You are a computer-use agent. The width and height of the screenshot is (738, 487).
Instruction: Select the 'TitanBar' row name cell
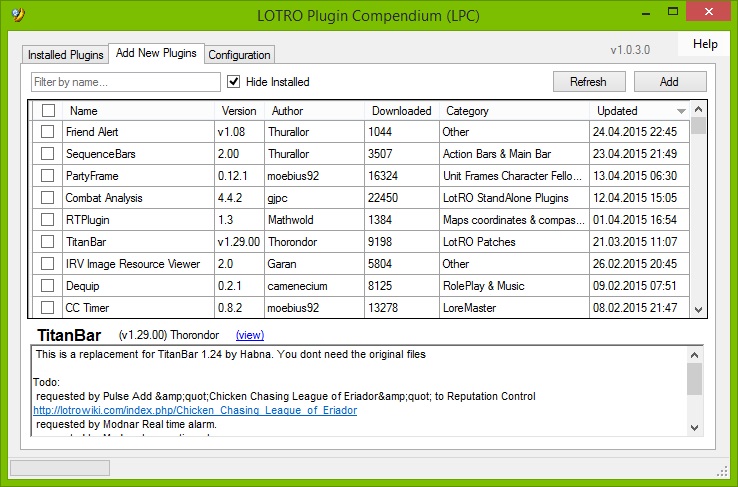point(138,242)
